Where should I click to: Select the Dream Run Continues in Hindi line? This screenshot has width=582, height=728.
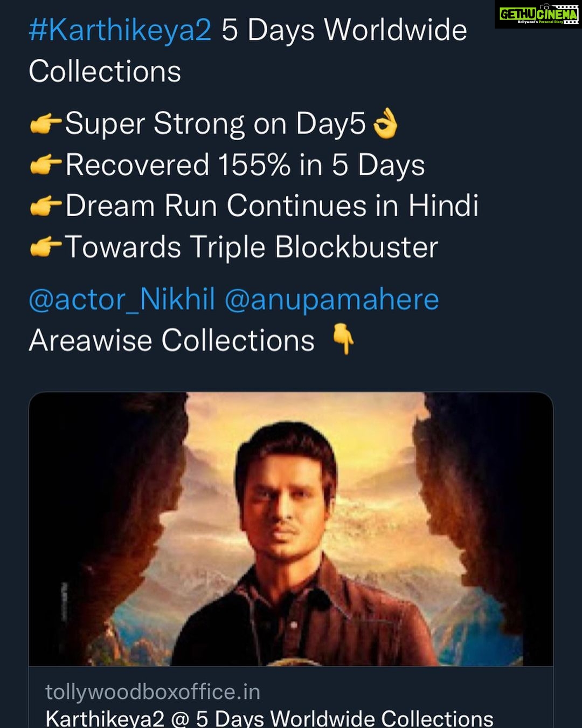[272, 206]
